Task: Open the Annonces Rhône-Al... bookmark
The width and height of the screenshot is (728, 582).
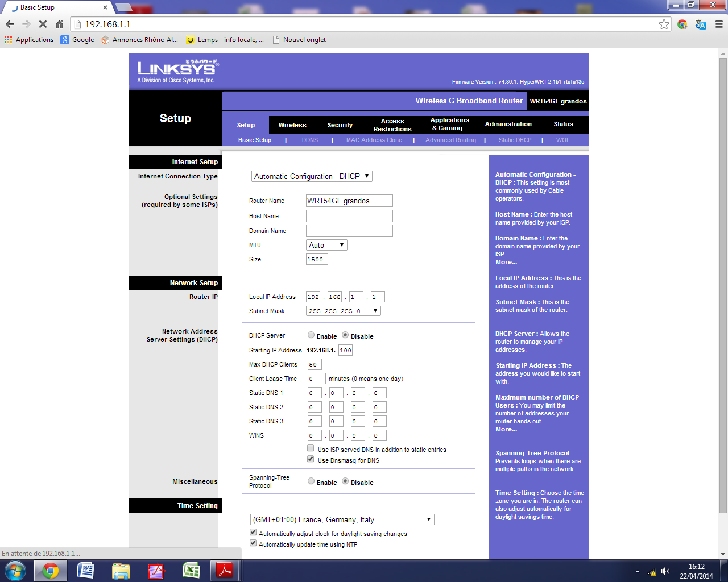Action: click(x=140, y=40)
